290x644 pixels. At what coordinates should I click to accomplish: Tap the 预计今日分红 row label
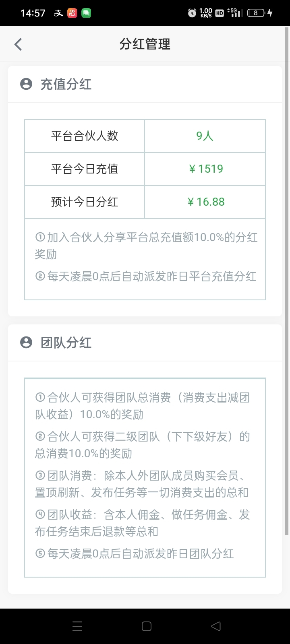(x=85, y=202)
